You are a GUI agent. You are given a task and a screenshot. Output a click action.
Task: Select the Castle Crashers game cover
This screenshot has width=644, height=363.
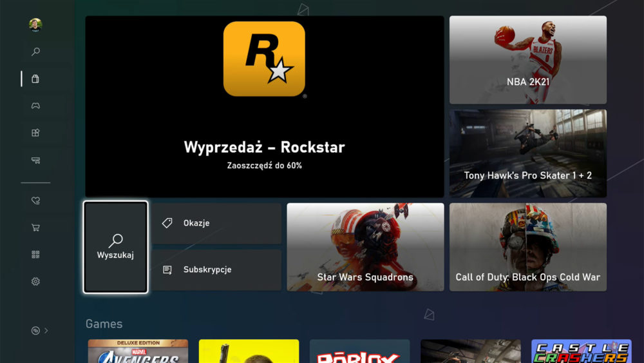pyautogui.click(x=582, y=351)
